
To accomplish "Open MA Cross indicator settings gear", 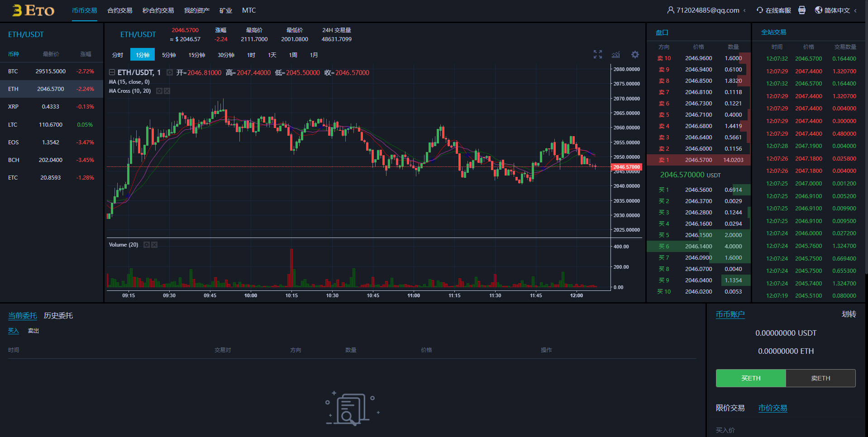I will click(159, 91).
